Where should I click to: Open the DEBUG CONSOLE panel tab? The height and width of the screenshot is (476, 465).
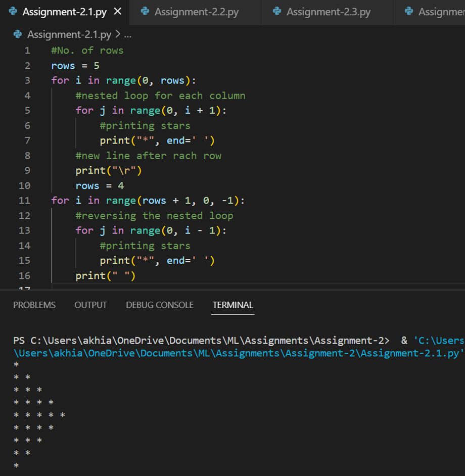160,305
